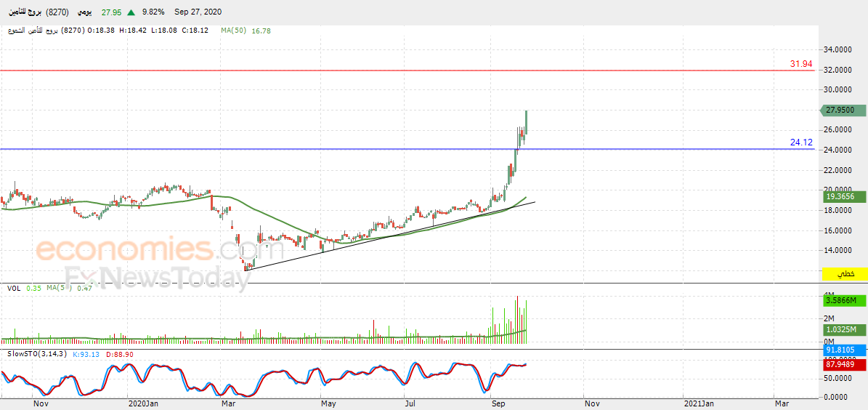Viewport: 868px width, 410px height.
Task: Click the K:93.13 stochastic value
Action: [86, 354]
